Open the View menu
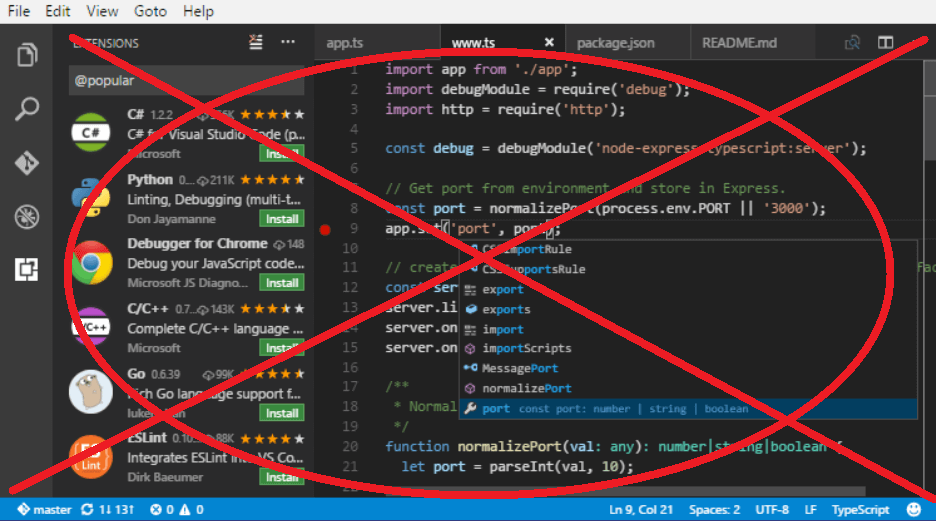Screen dimensions: 936x521 [x=102, y=11]
